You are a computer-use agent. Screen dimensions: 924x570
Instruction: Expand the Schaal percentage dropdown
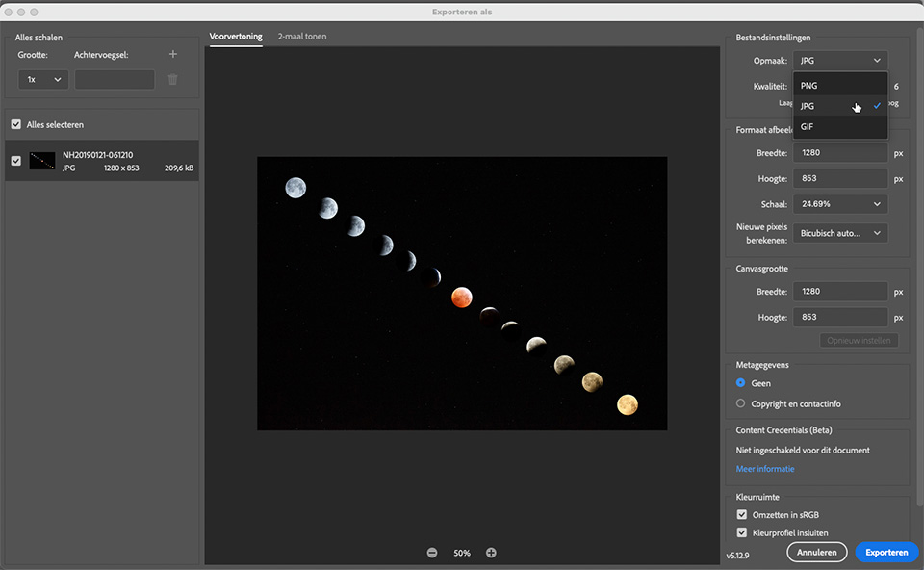[x=840, y=204]
